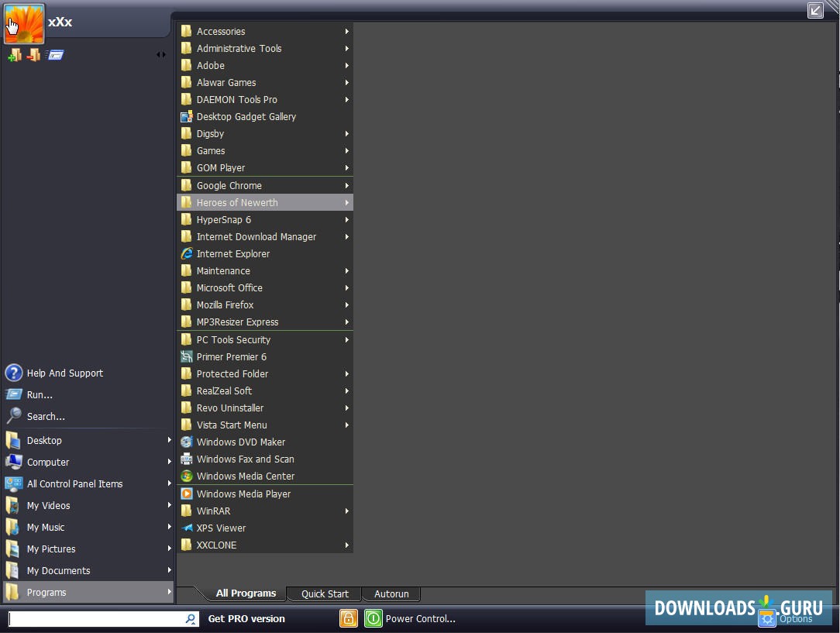Open the PC Tools Security folder
The image size is (840, 633).
point(265,339)
